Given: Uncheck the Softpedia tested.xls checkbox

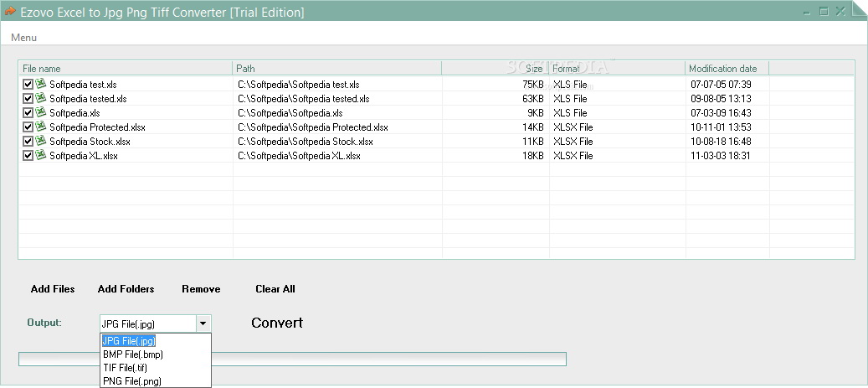Looking at the screenshot, I should pyautogui.click(x=28, y=99).
